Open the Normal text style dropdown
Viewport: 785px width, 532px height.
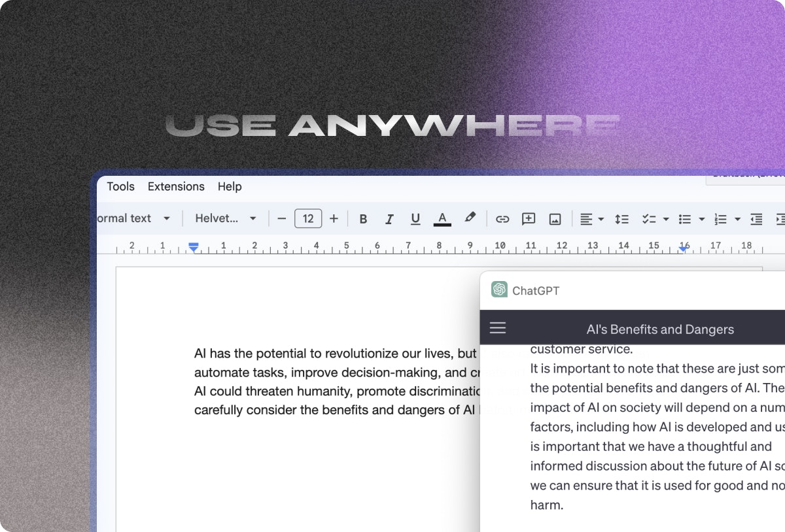tap(134, 218)
